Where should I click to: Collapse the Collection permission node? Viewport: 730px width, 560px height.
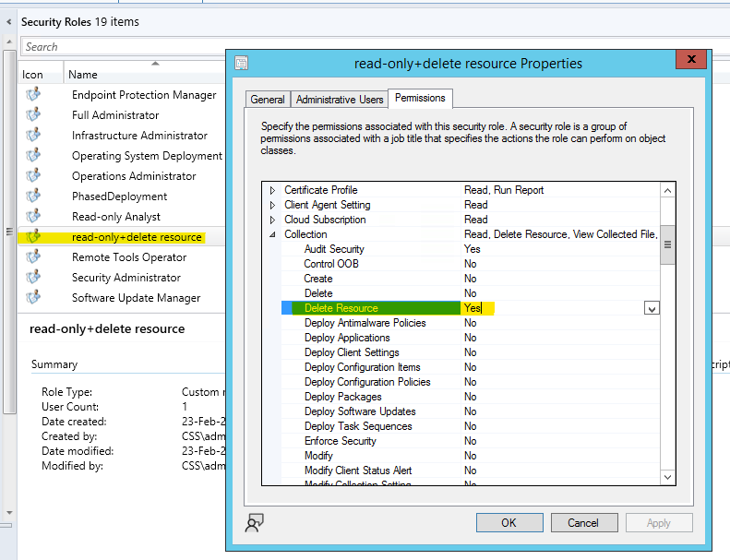click(x=273, y=234)
